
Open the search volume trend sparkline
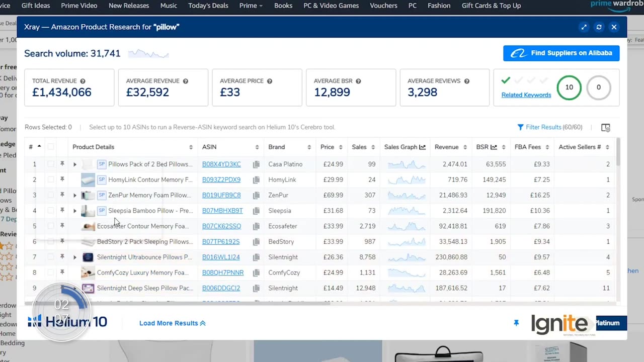pyautogui.click(x=148, y=54)
